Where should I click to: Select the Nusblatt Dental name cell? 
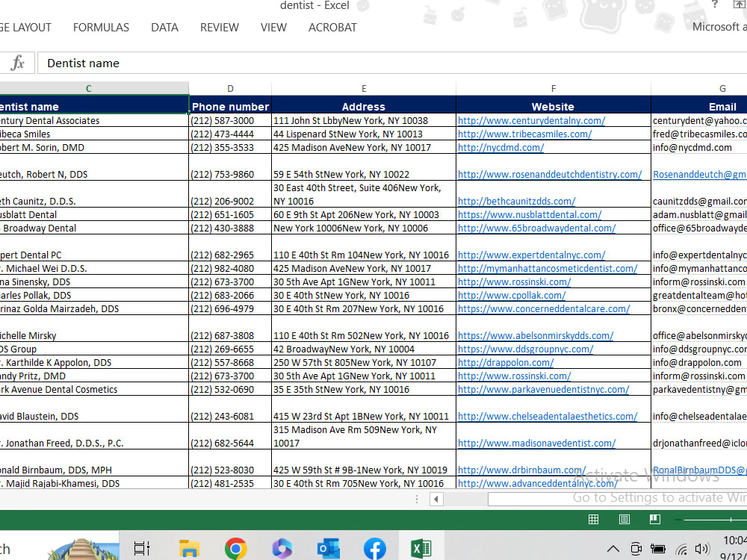point(94,215)
